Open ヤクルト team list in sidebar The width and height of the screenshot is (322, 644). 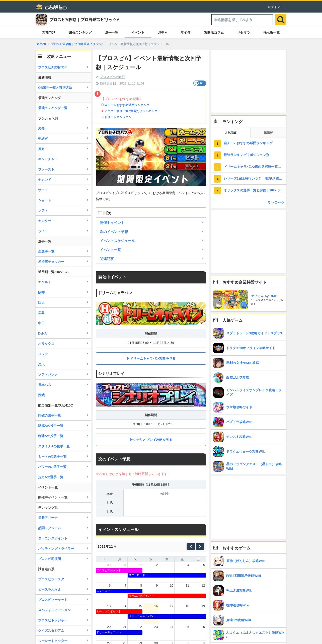[63, 282]
